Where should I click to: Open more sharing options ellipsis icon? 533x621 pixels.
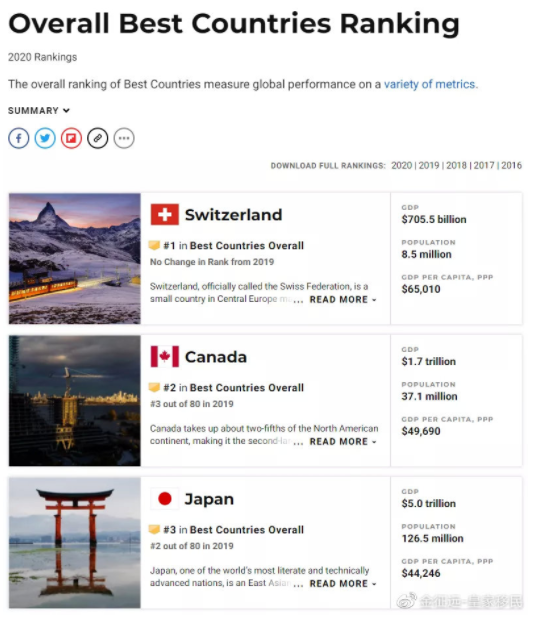coord(124,138)
